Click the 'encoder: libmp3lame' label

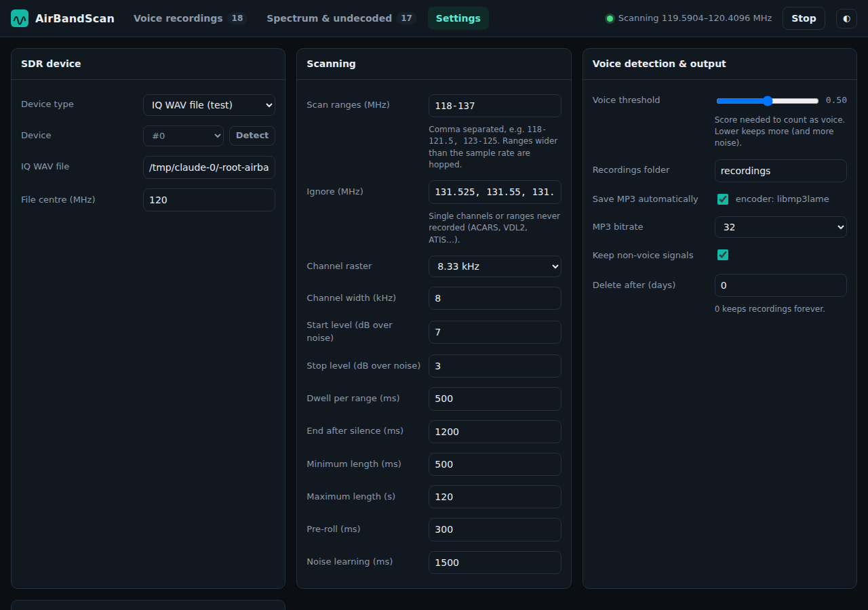pyautogui.click(x=783, y=199)
